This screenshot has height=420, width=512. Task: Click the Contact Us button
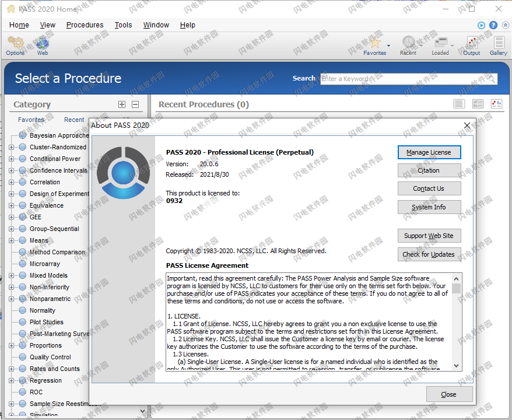click(429, 188)
